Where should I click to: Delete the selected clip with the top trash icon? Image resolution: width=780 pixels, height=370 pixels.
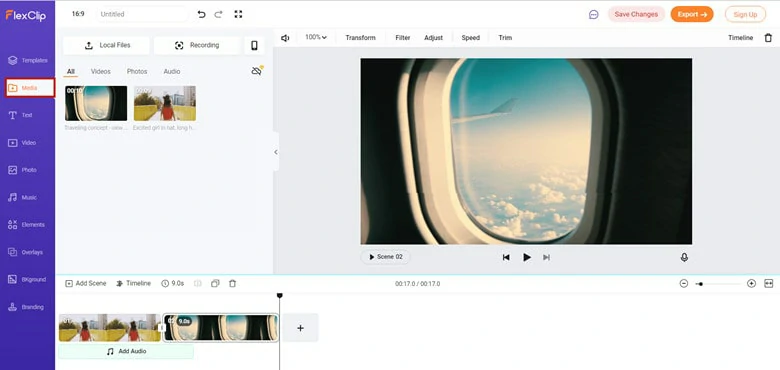pos(768,38)
